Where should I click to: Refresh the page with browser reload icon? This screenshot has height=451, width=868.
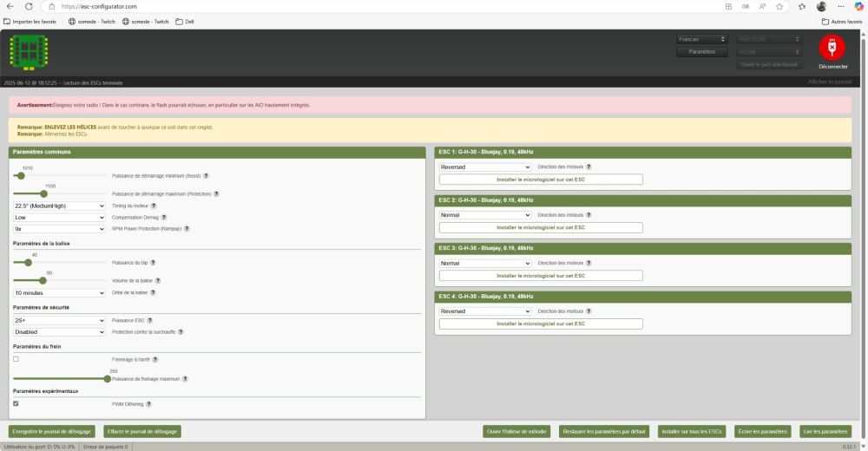tap(29, 6)
